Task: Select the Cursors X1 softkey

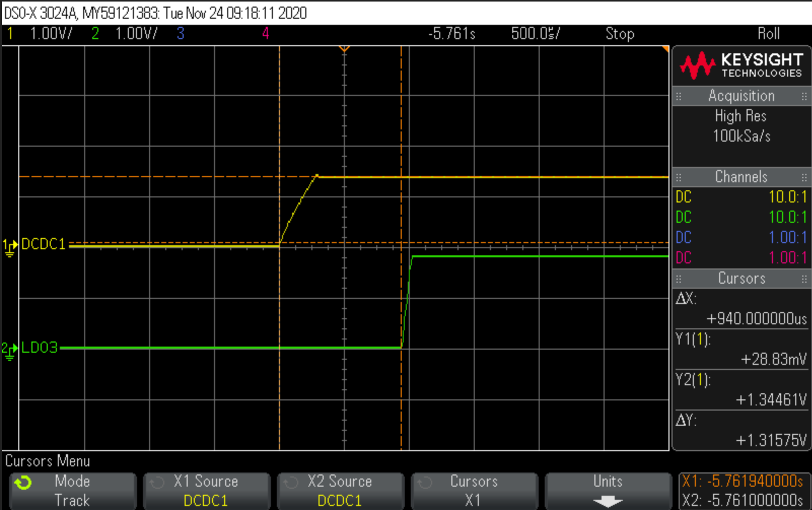Action: point(474,491)
